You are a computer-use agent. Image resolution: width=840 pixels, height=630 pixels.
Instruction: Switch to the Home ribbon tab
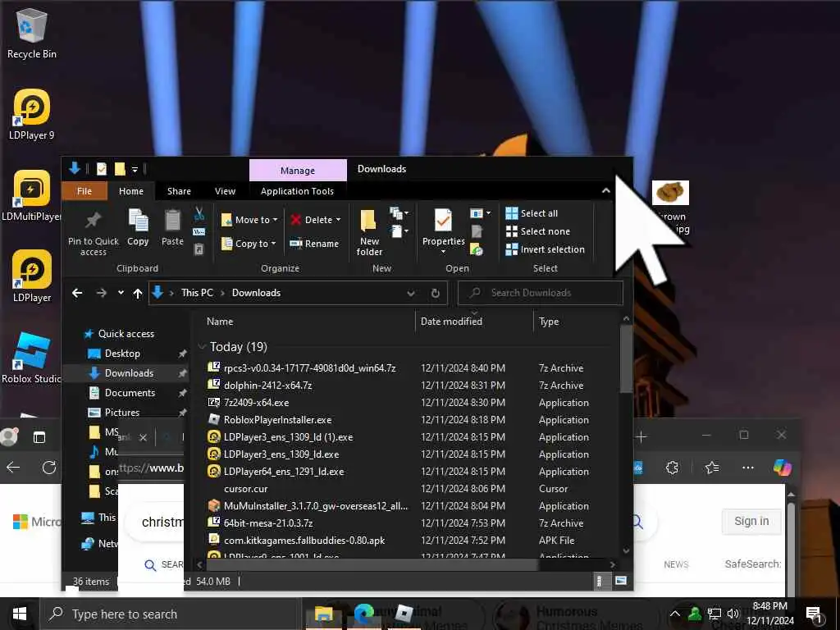point(131,191)
